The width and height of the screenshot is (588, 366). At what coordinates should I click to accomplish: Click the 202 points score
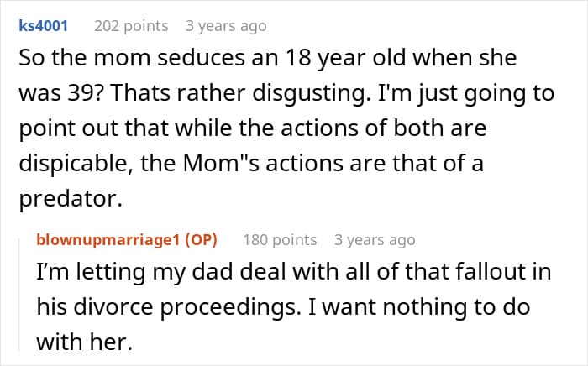[130, 26]
